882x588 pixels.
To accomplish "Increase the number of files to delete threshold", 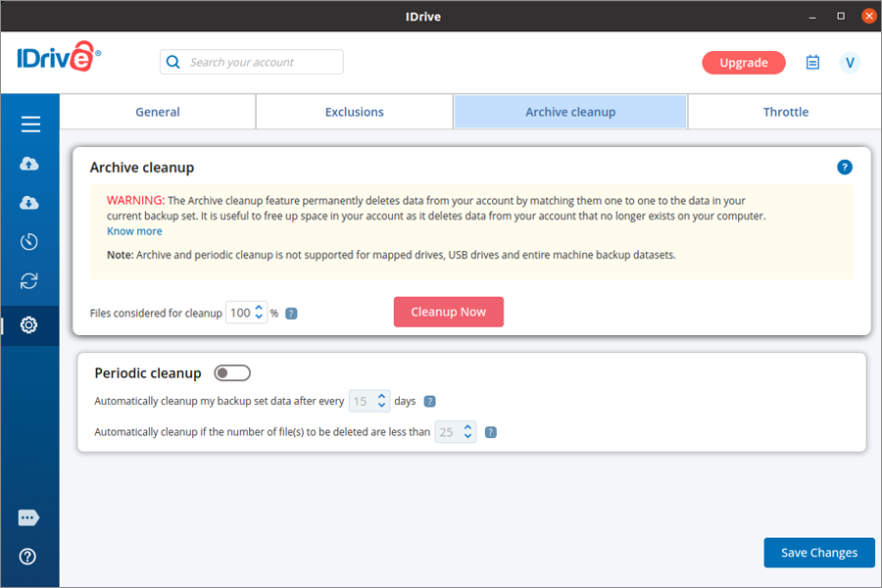I will (x=468, y=426).
